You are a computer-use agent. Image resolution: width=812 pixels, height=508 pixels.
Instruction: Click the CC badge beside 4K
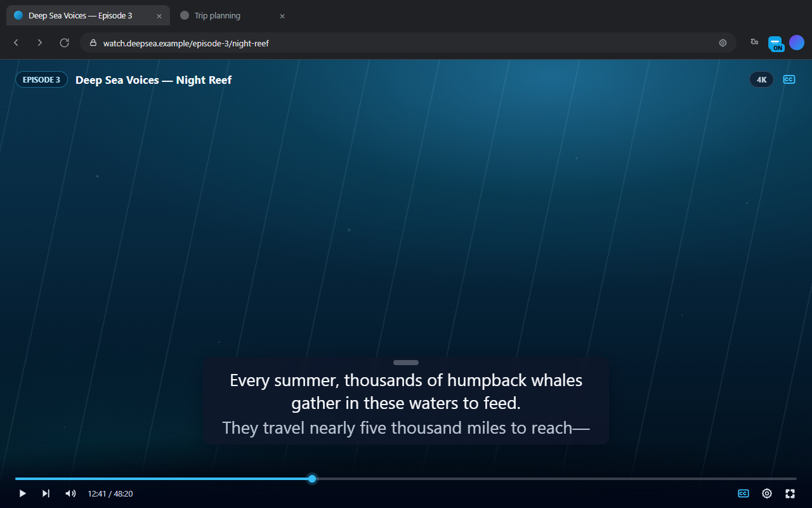789,79
